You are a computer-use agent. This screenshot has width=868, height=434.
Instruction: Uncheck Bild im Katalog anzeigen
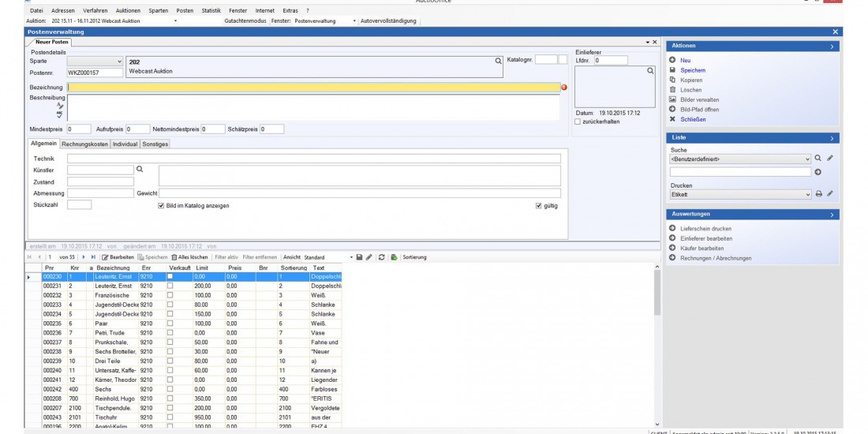click(x=161, y=206)
